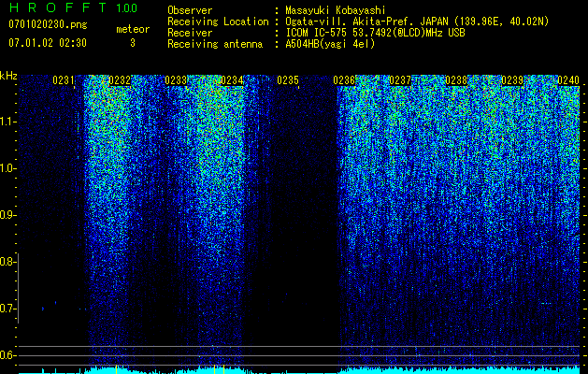Viewport: 588px width, 374px height.
Task: Click the 0238 time marker
Action: [x=457, y=80]
